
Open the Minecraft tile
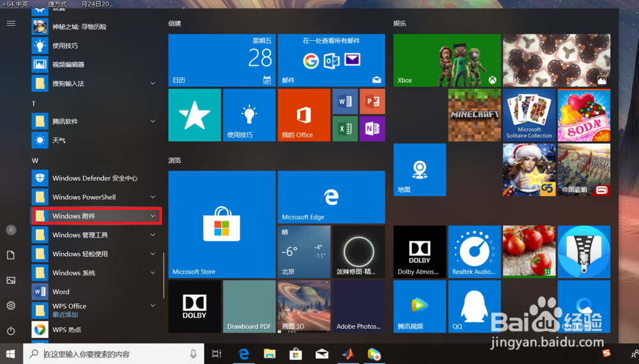coord(474,115)
